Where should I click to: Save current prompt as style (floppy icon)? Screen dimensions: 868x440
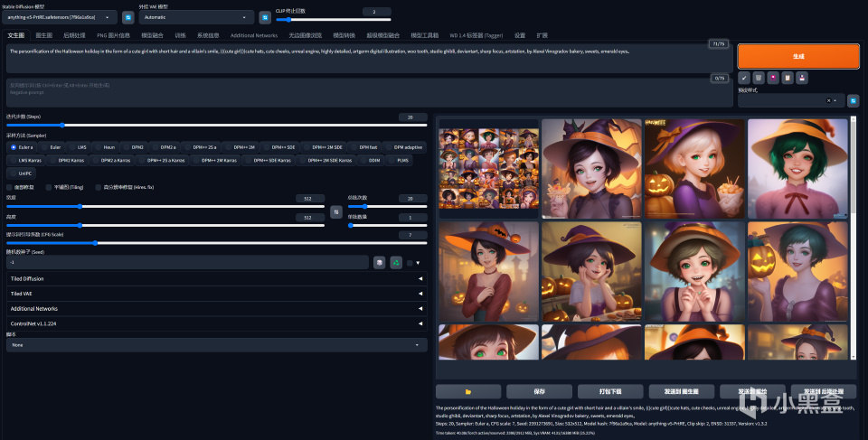point(802,78)
